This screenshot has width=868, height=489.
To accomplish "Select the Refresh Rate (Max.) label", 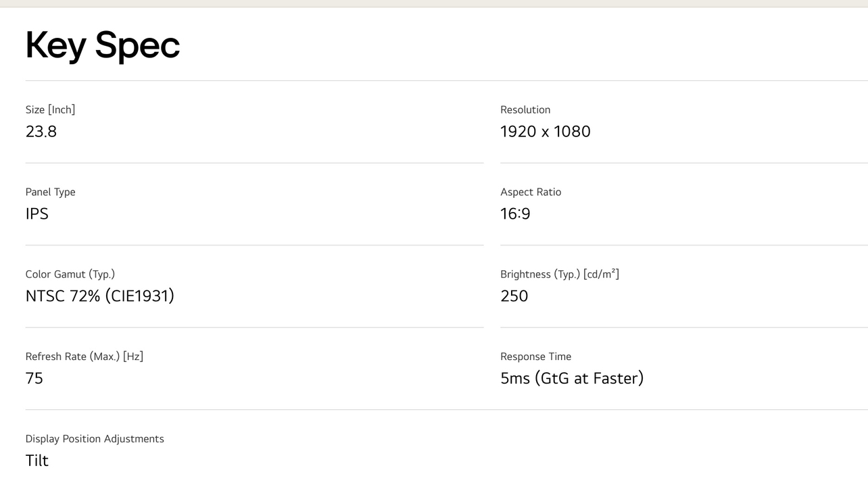I will coord(85,357).
